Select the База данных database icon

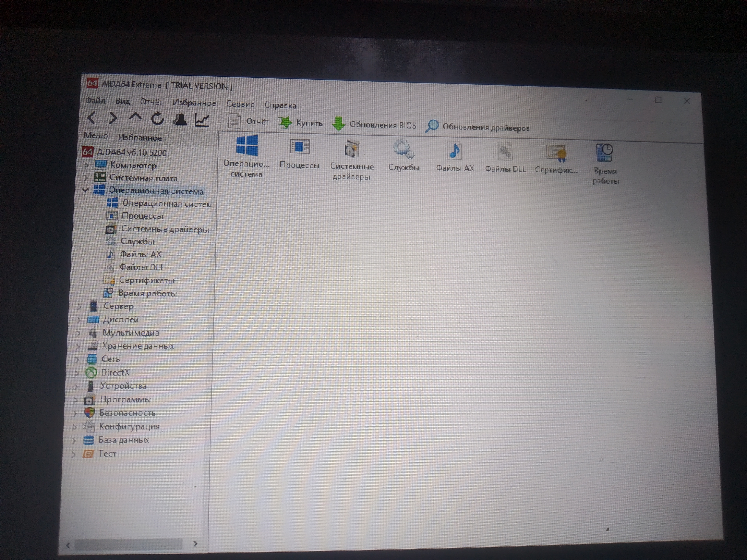click(89, 440)
